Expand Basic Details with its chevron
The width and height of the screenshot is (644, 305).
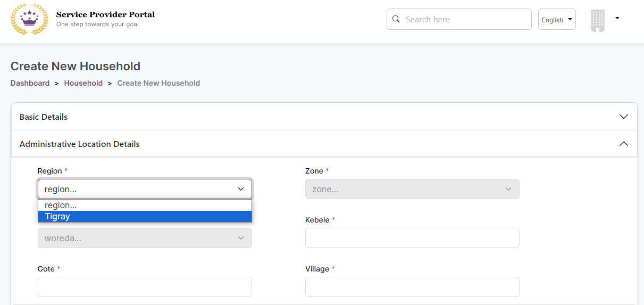[x=624, y=117]
